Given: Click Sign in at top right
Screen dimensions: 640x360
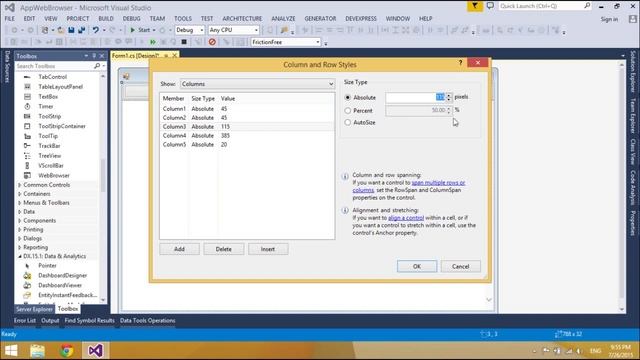Looking at the screenshot, I should [x=609, y=19].
